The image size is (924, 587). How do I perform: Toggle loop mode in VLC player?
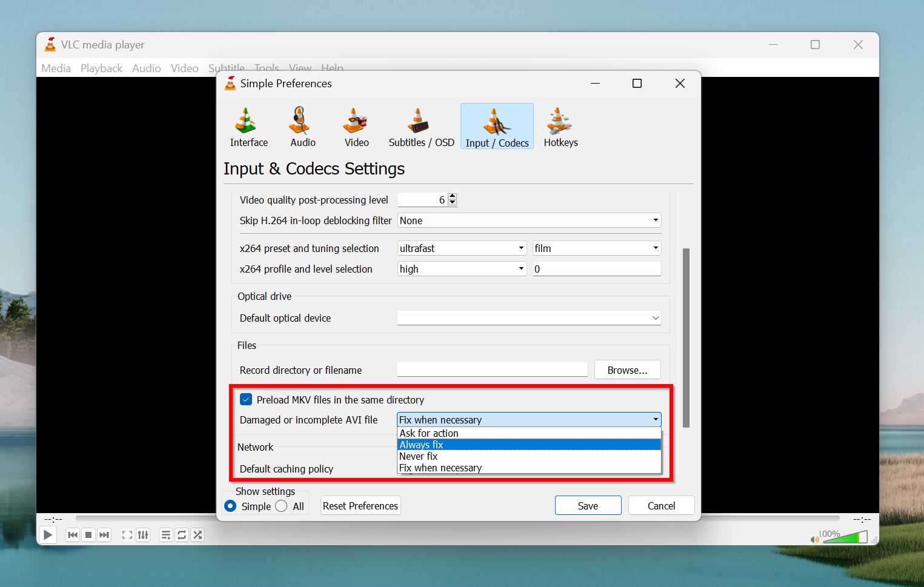click(x=182, y=535)
